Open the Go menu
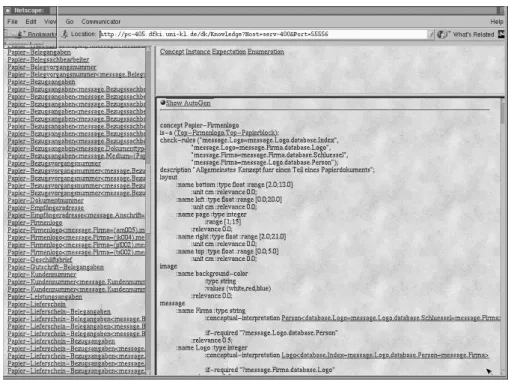511x384 pixels. click(x=69, y=22)
